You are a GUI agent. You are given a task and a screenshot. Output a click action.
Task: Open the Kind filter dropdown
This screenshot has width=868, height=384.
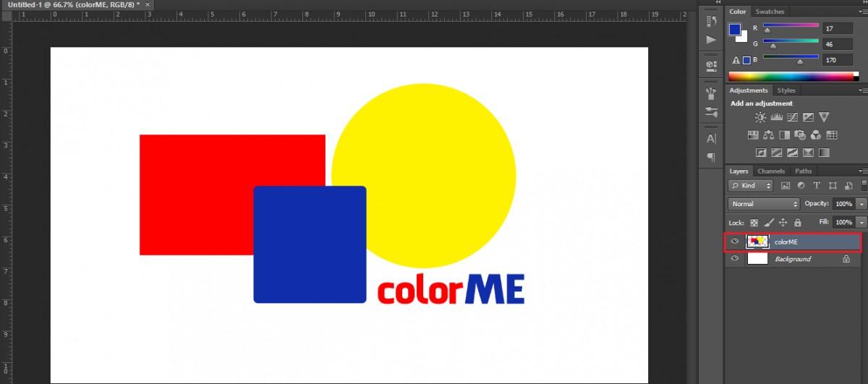tap(751, 186)
